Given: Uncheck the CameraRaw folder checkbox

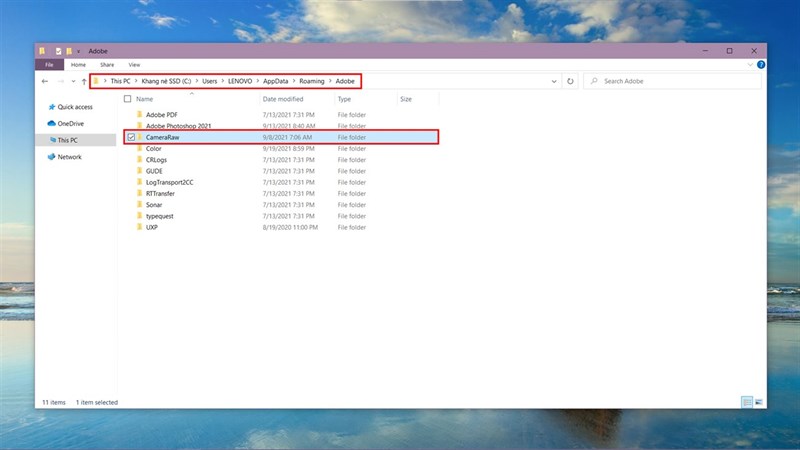Looking at the screenshot, I should coord(131,137).
